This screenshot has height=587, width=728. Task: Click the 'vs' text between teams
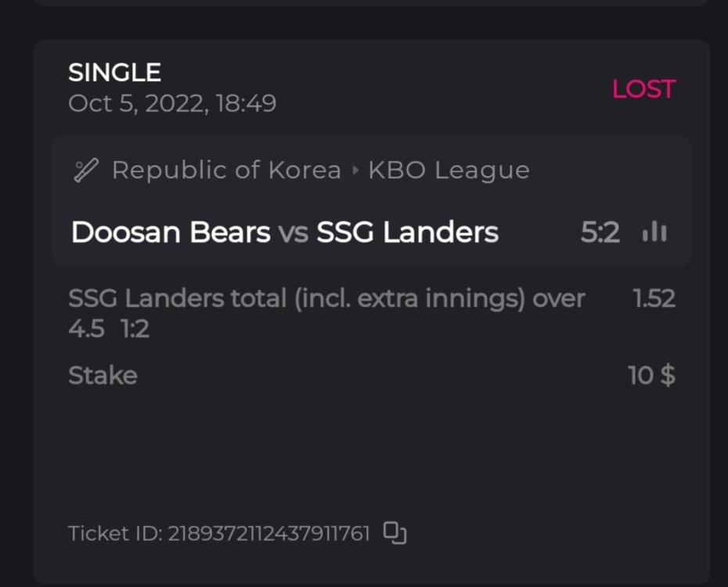tap(293, 232)
